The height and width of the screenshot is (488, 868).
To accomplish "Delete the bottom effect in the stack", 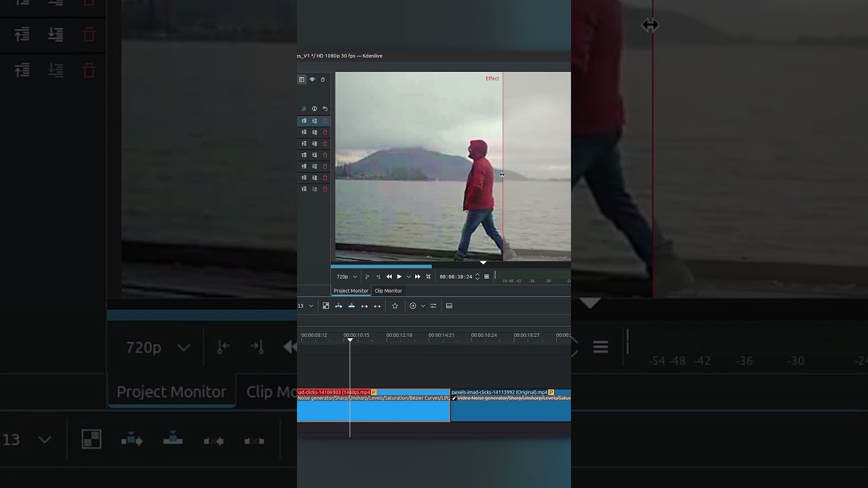I will 325,189.
